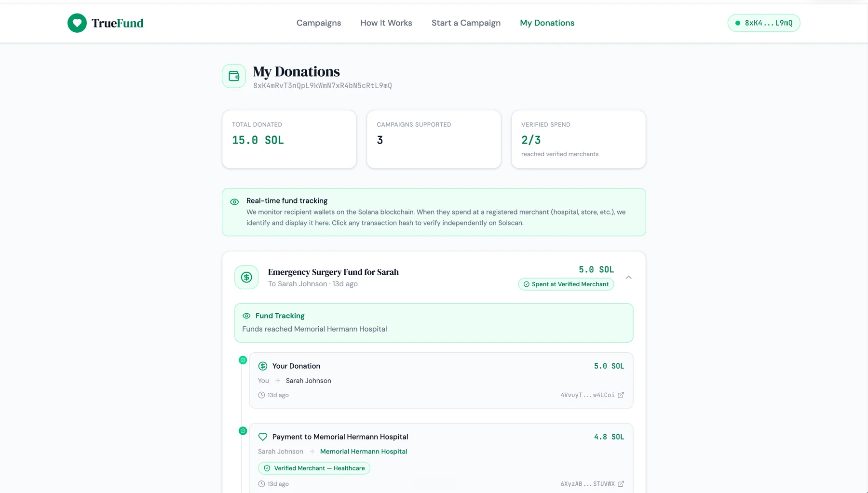This screenshot has height=493, width=868.
Task: Click the dollar icon for Emergency Surgery Fund
Action: click(x=246, y=277)
